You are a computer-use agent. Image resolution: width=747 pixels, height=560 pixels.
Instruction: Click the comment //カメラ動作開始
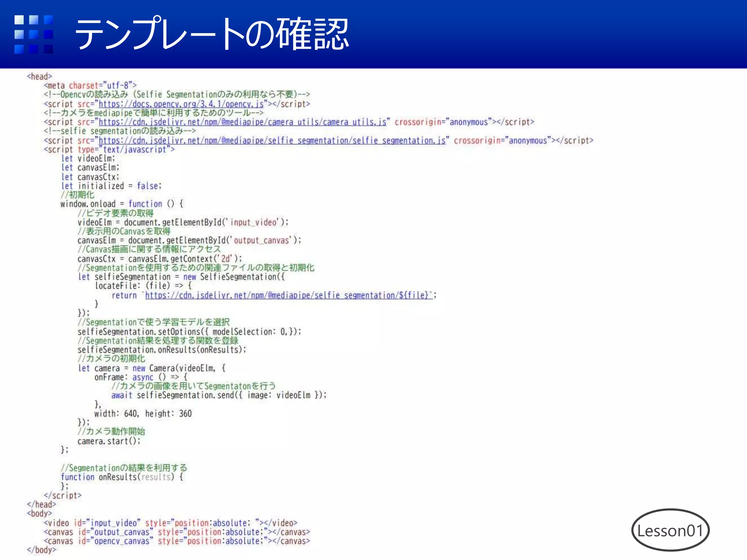pos(111,432)
